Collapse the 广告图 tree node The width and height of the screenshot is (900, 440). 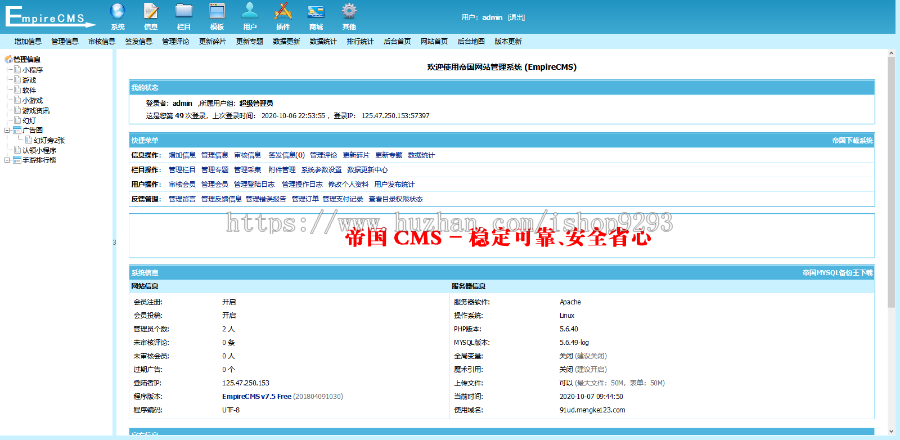tap(6, 130)
